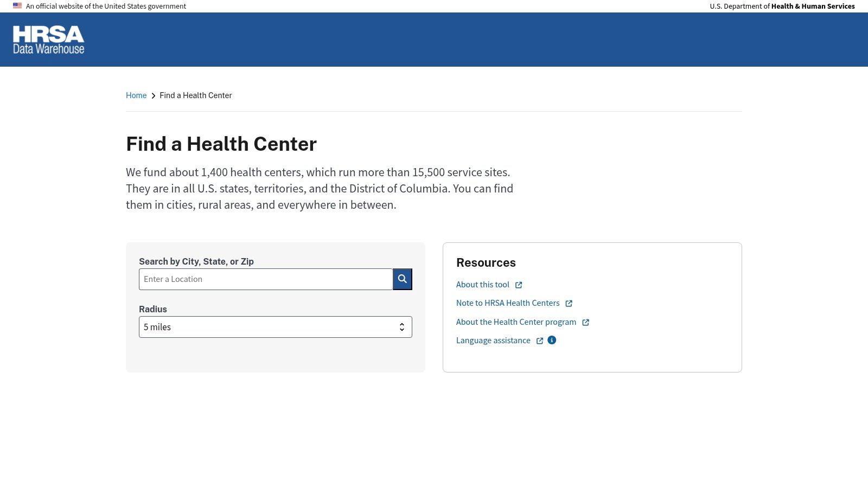Click the Find a Health Center breadcrumb text
Screen dimensions: 868x488
[196, 95]
